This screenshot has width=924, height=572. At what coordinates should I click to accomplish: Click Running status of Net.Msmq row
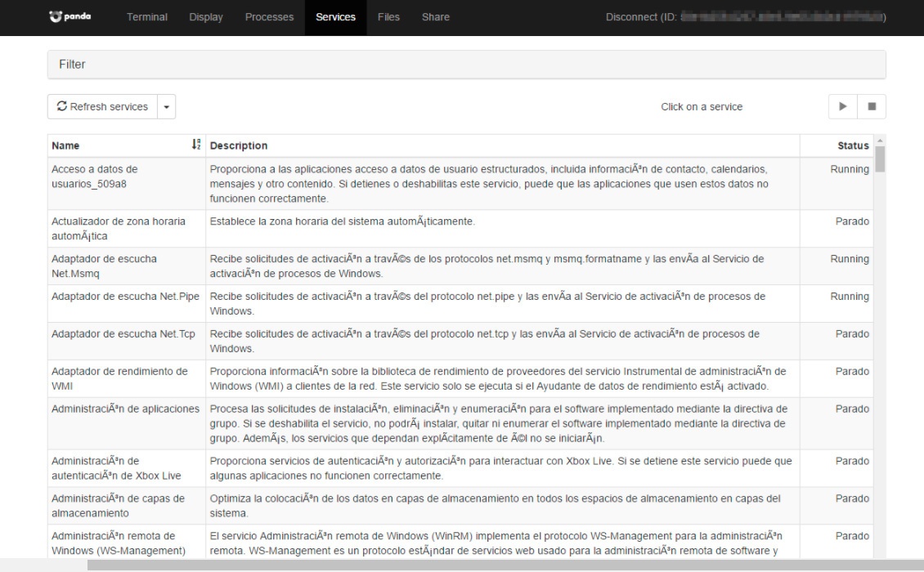849,258
